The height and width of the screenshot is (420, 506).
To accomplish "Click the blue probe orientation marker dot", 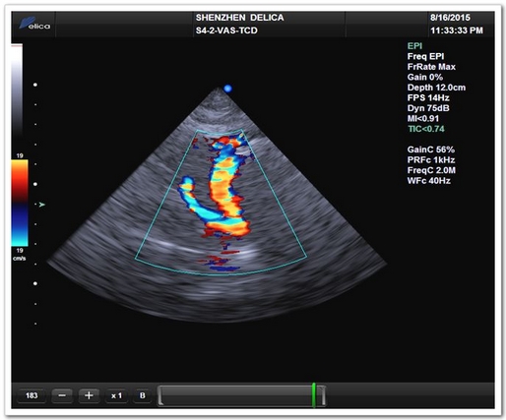I will 227,89.
